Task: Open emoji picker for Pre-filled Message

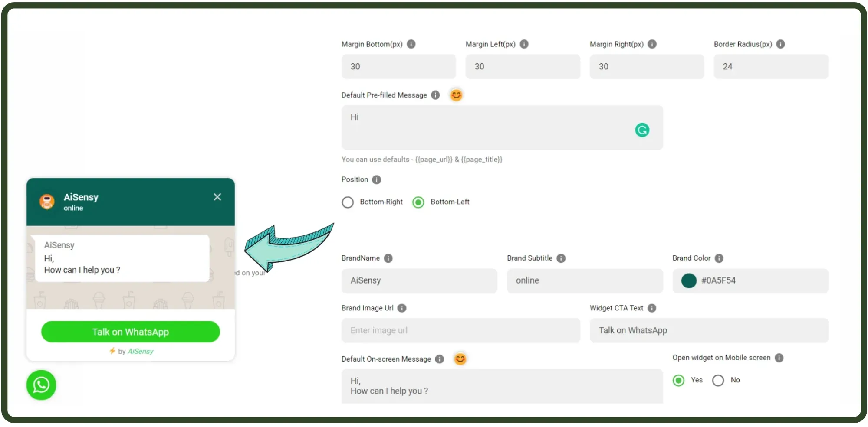Action: 456,95
